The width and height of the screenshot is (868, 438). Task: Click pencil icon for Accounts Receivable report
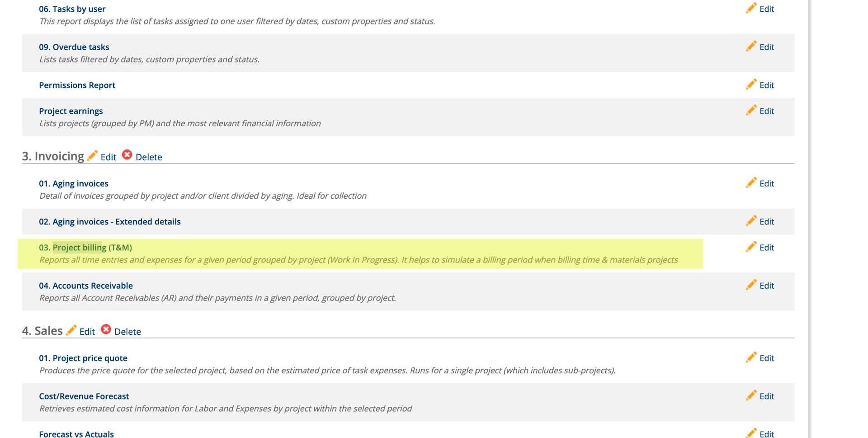(751, 285)
